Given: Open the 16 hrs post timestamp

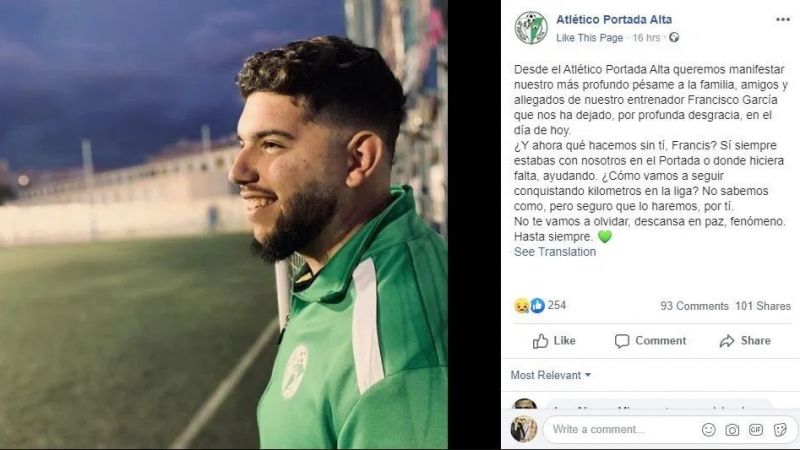Looking at the screenshot, I should click(x=646, y=38).
